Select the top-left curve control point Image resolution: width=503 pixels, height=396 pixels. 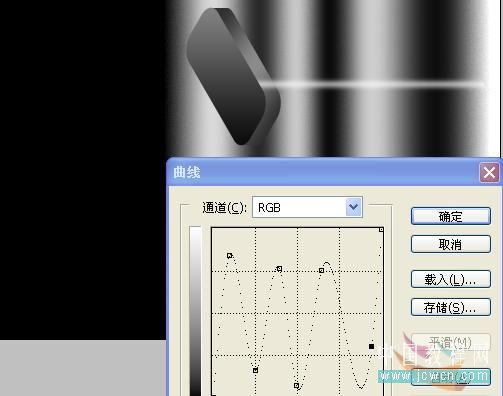pyautogui.click(x=229, y=256)
